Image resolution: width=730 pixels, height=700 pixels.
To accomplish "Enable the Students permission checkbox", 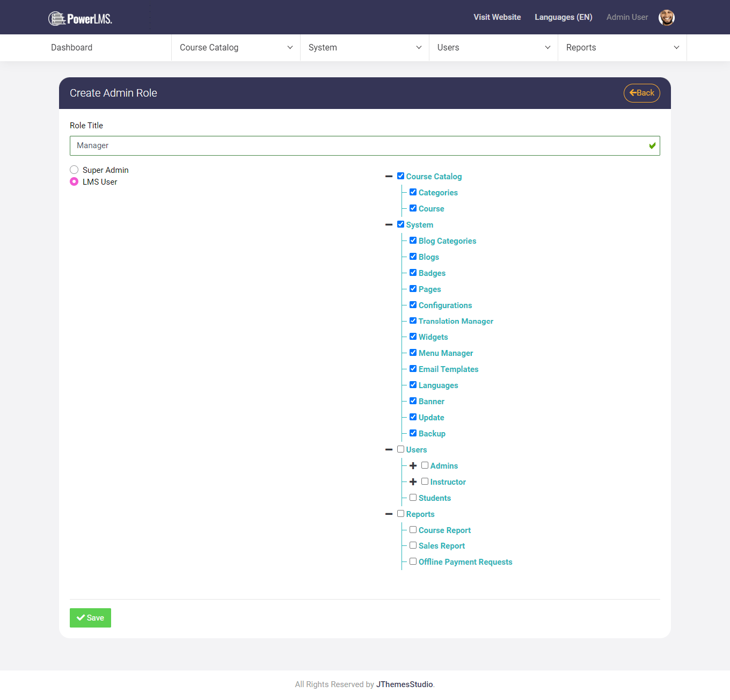I will (x=413, y=497).
